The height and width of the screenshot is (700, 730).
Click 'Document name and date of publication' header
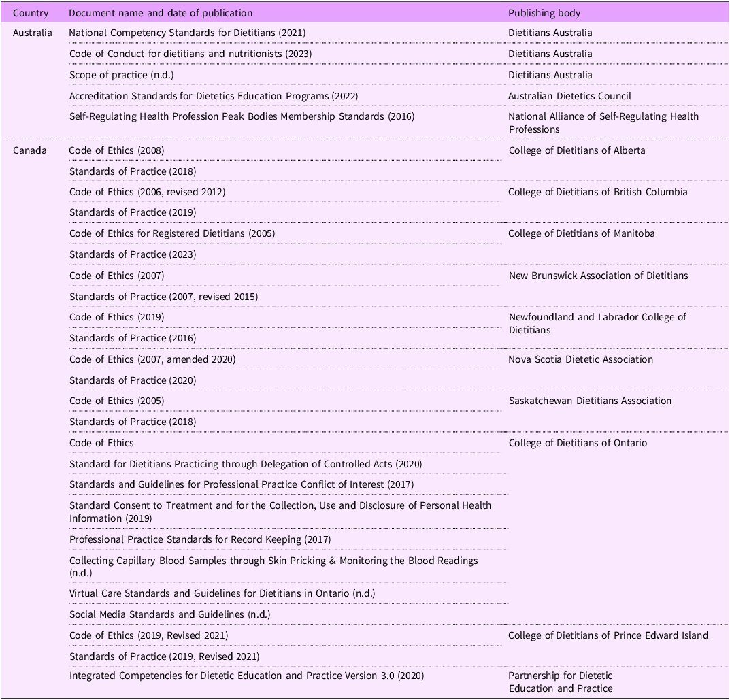pyautogui.click(x=161, y=13)
